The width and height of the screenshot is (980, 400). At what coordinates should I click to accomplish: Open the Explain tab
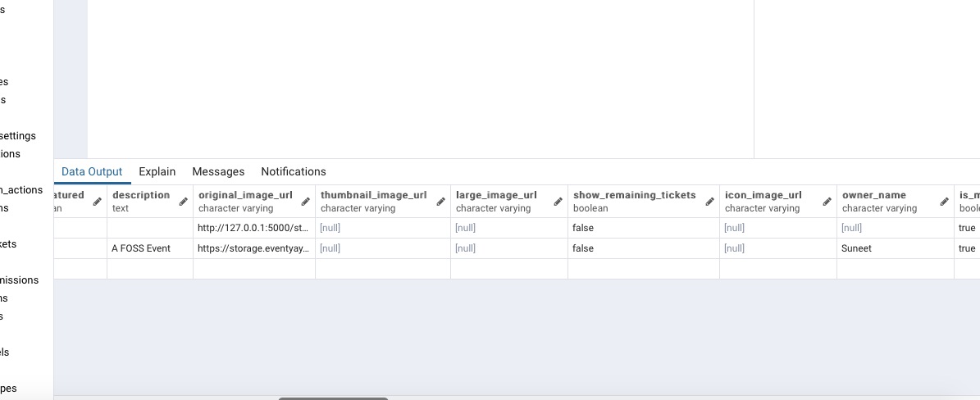pos(157,171)
